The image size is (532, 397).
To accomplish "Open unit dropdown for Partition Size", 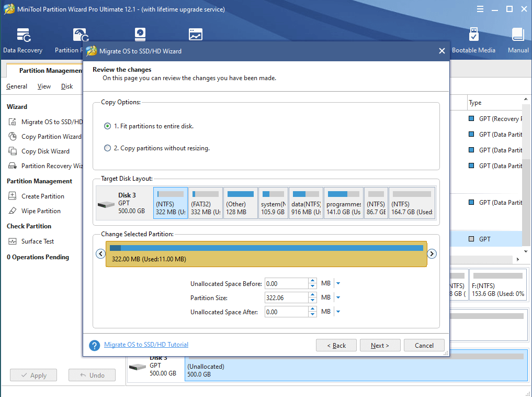I will [338, 298].
